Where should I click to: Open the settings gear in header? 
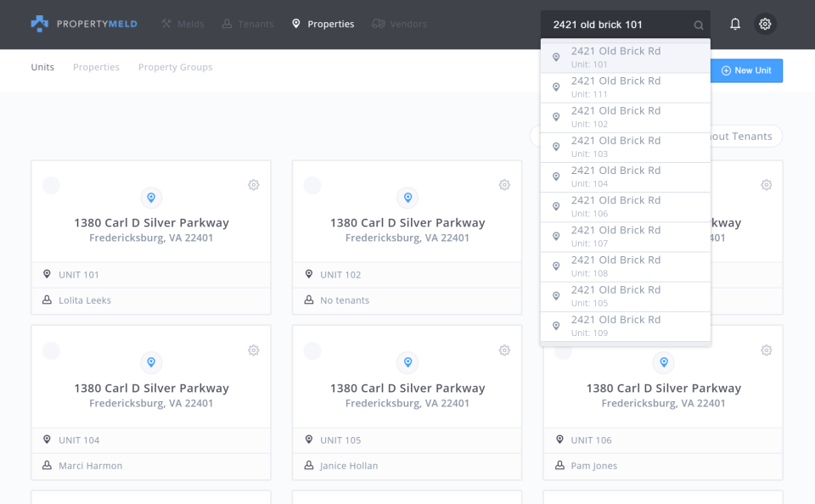[765, 25]
